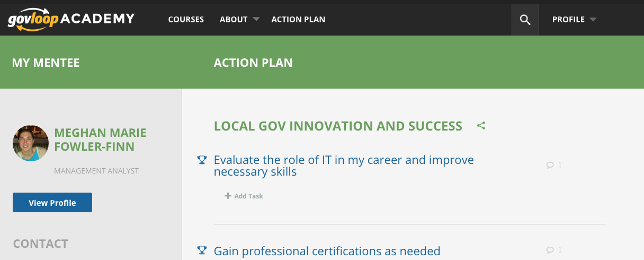
Task: Open the About menu label
Action: click(234, 20)
